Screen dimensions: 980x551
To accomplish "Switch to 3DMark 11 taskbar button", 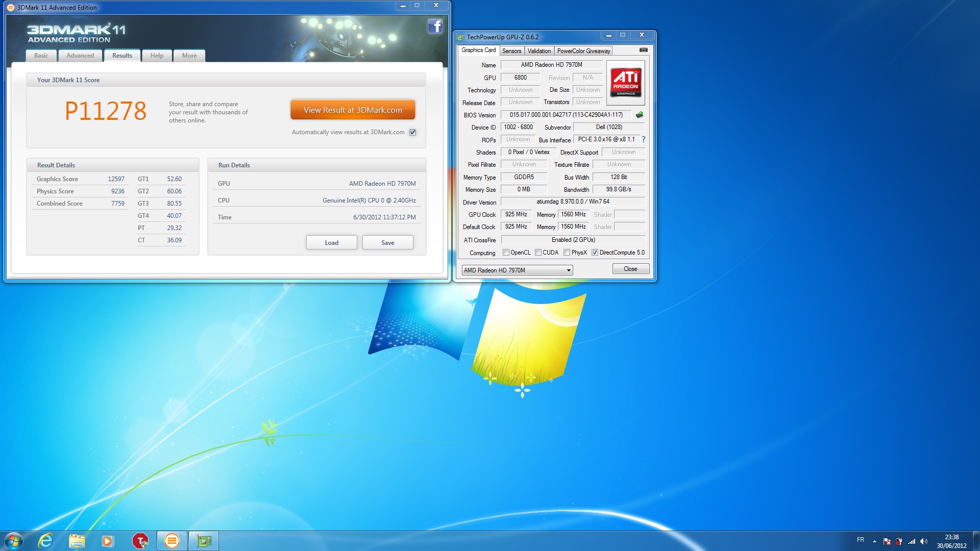I will 172,541.
